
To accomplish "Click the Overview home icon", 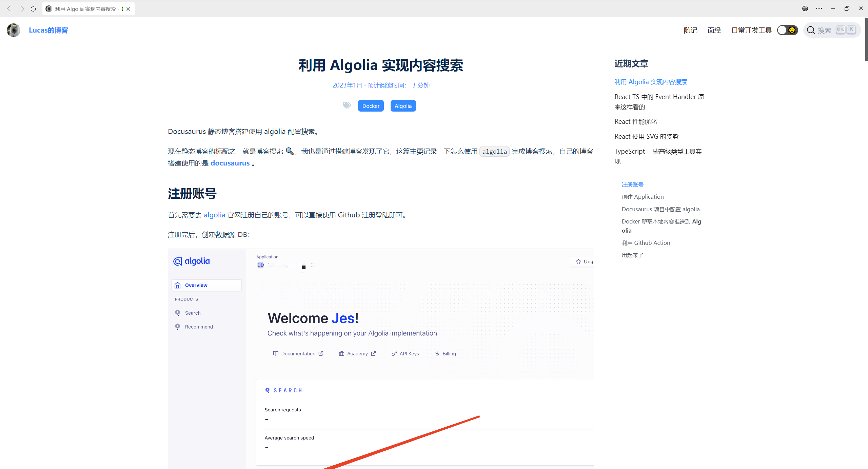I will [x=177, y=285].
